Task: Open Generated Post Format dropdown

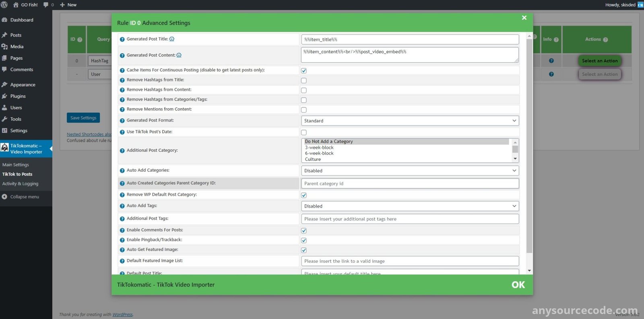Action: (410, 121)
